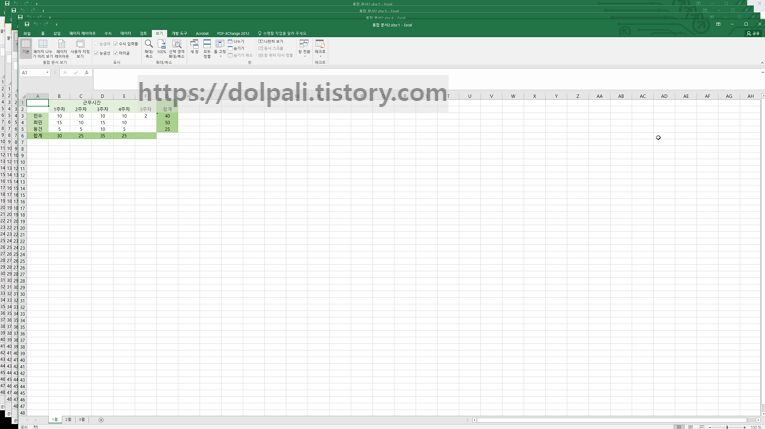This screenshot has height=429, width=765.
Task: Click the Share icon at top right
Action: [753, 33]
